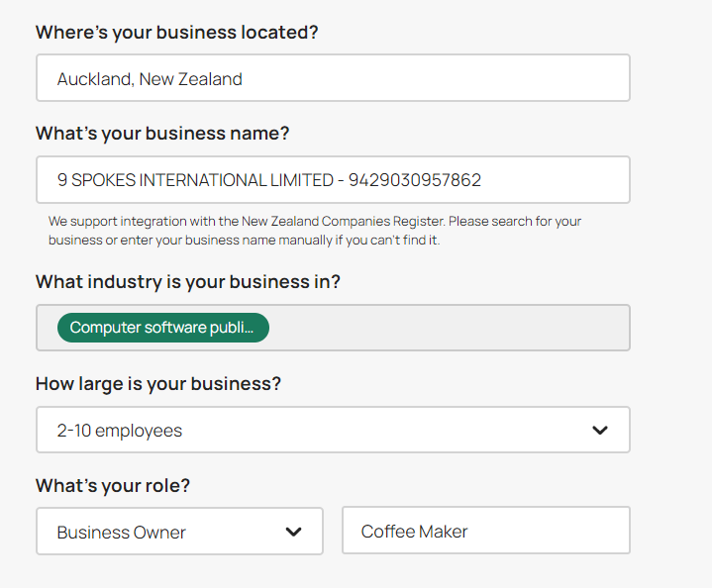The image size is (712, 588).
Task: Click the number 9429030957862 in the business name
Action: [415, 180]
